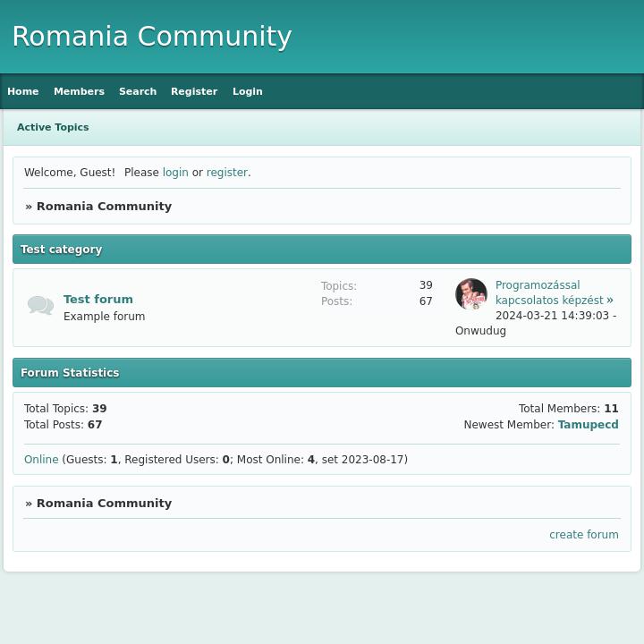
Task: Click Login in the navigation bar
Action: (x=248, y=91)
